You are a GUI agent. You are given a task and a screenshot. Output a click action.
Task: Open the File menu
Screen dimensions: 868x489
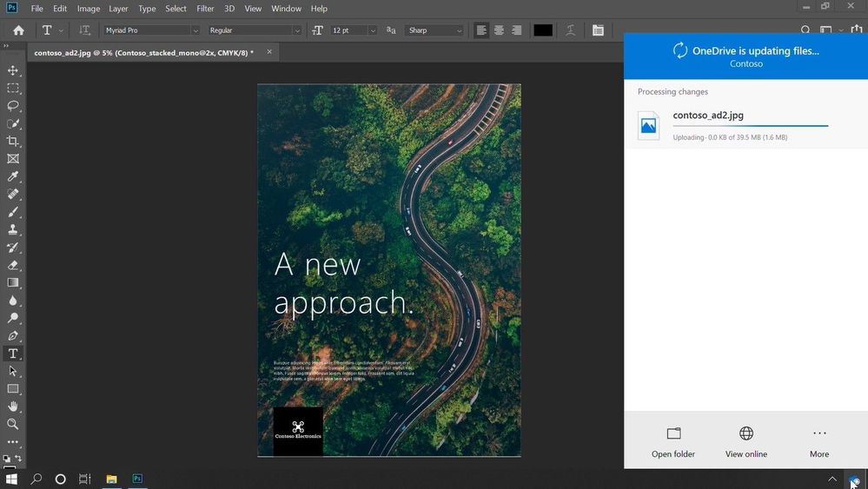(x=37, y=9)
